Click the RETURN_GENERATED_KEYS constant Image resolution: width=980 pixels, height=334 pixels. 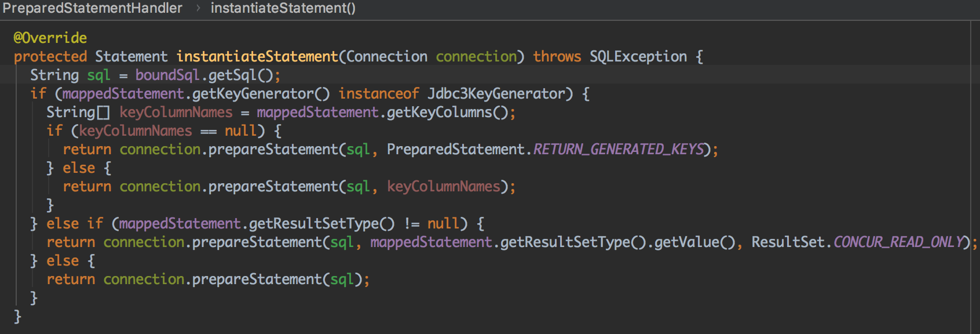point(618,149)
